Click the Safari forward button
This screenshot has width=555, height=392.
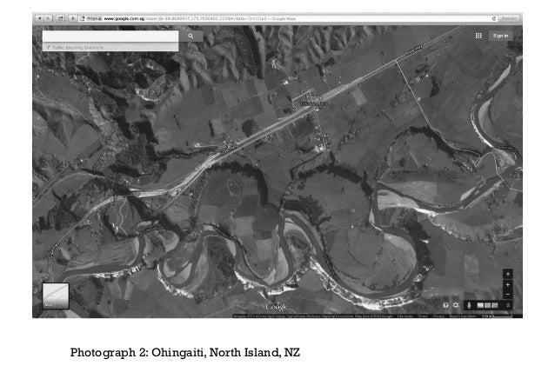(48, 18)
